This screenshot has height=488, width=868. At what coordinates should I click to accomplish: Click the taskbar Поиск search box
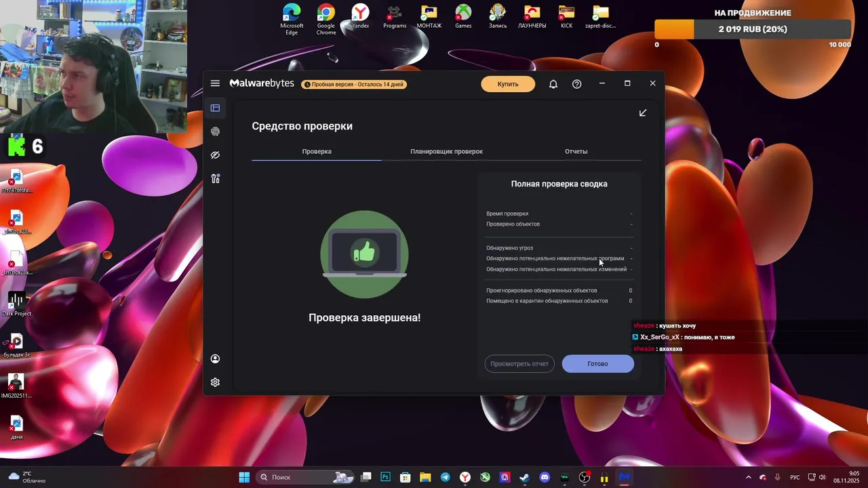[x=307, y=477]
